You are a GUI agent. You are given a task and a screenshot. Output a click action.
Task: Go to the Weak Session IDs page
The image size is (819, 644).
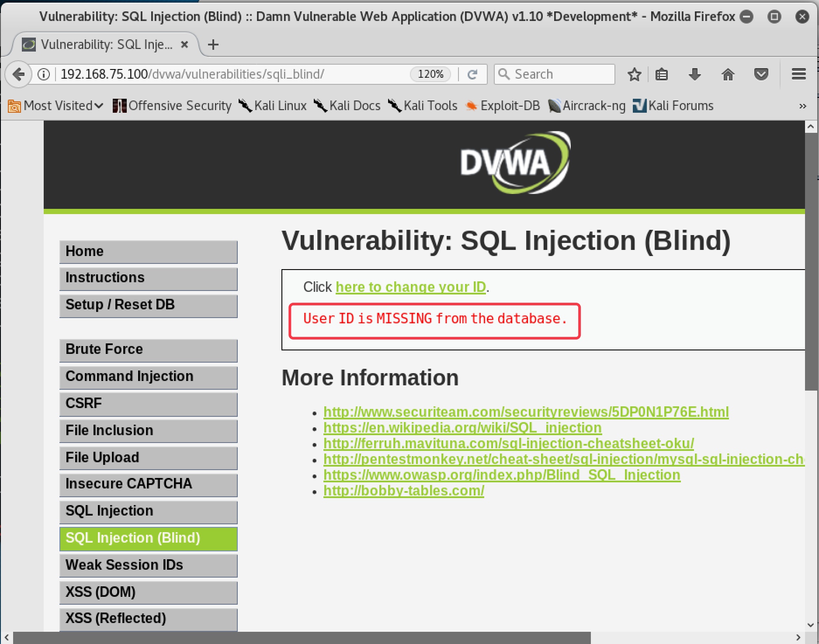tap(149, 565)
